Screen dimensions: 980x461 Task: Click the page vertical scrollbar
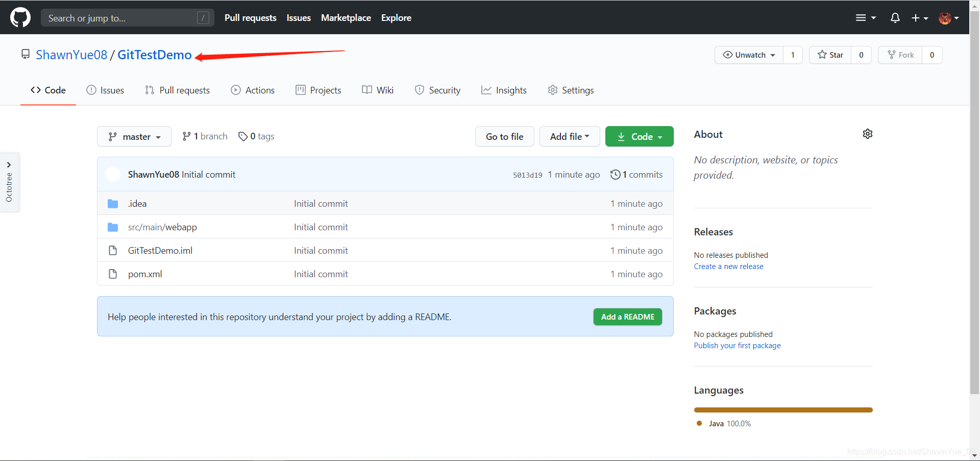click(x=974, y=202)
